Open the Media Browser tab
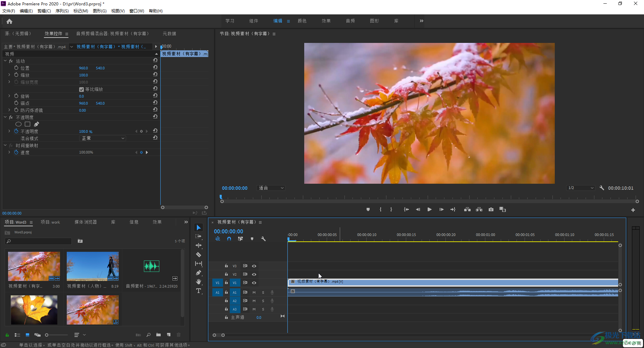This screenshot has height=348, width=644. tap(86, 222)
